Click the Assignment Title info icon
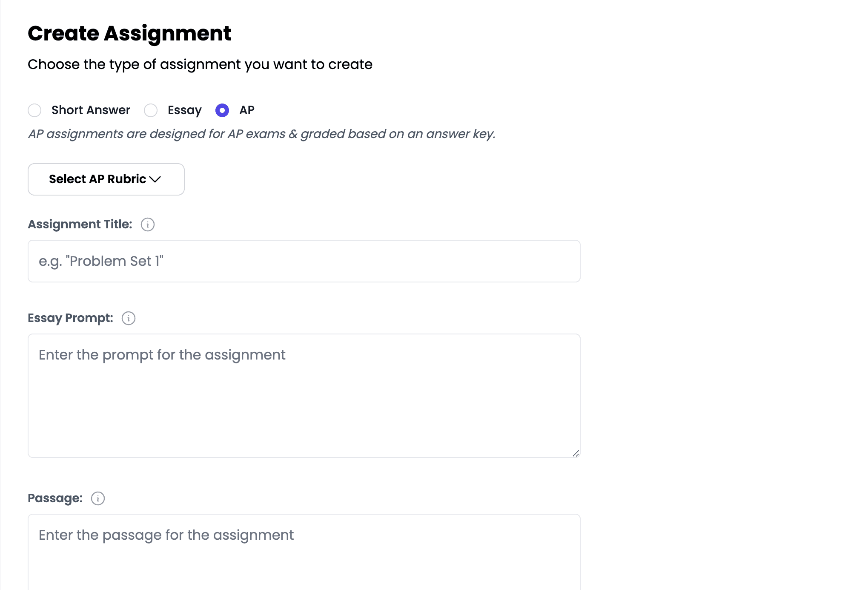This screenshot has height=590, width=868. pyautogui.click(x=148, y=224)
